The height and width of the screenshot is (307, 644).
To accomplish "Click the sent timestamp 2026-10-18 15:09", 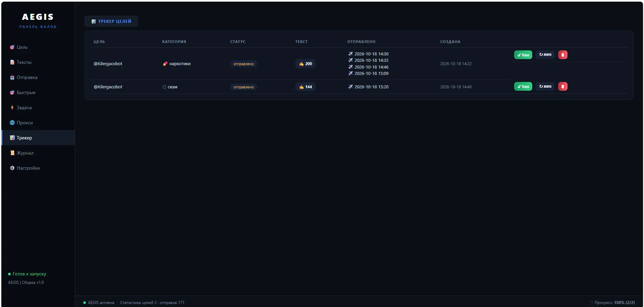I will pyautogui.click(x=368, y=74).
